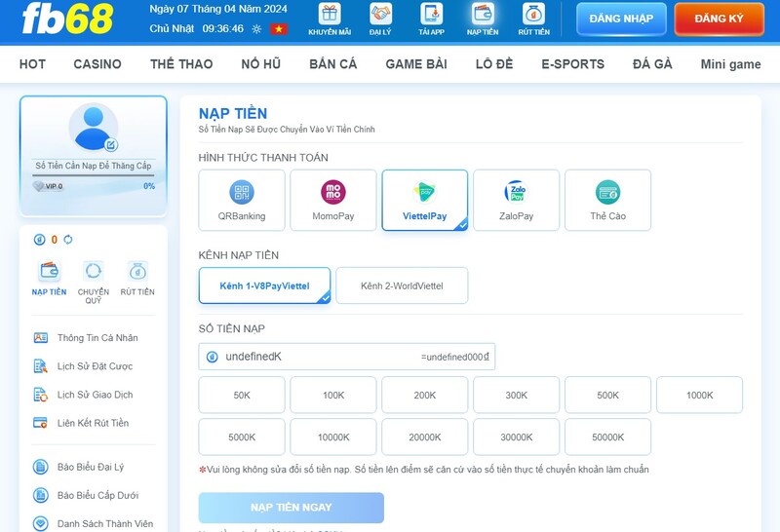This screenshot has height=532, width=780.
Task: Open the LÔ ĐỀ menu
Action: tap(494, 64)
